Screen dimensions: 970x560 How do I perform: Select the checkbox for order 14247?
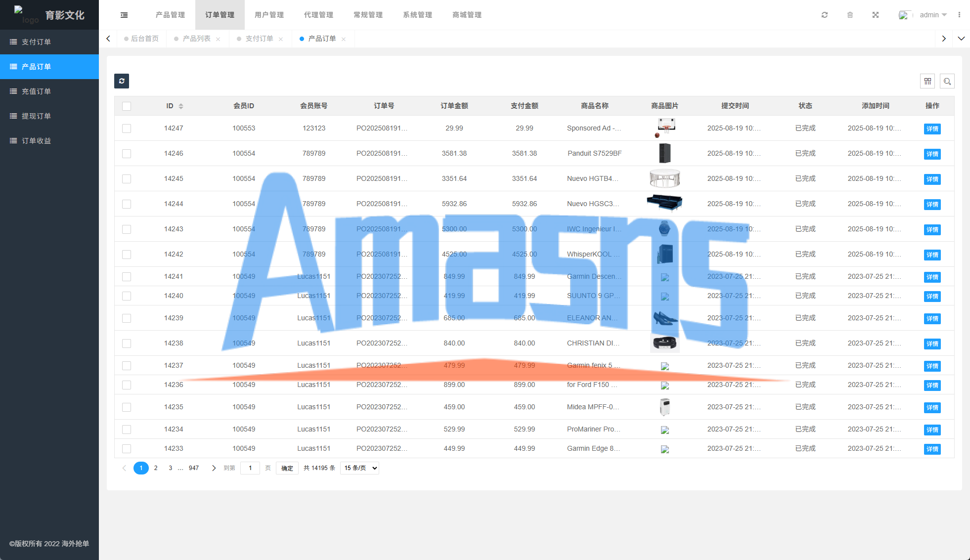coord(127,129)
